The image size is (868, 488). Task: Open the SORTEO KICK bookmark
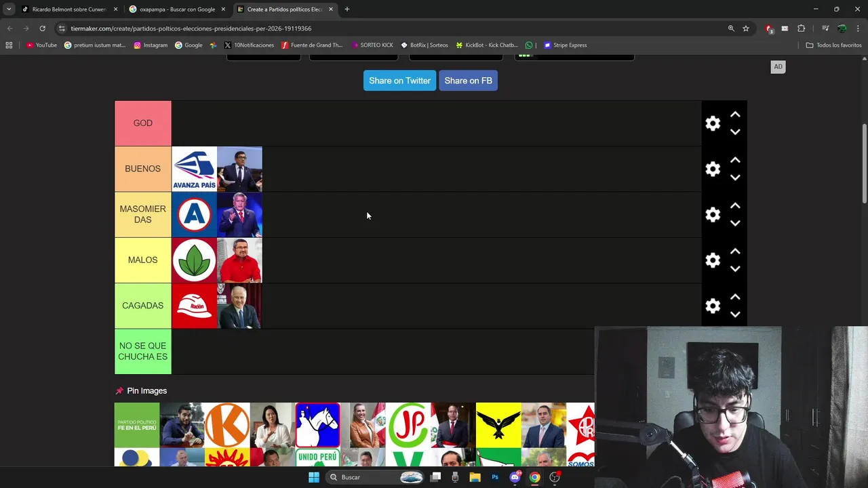[x=372, y=45]
